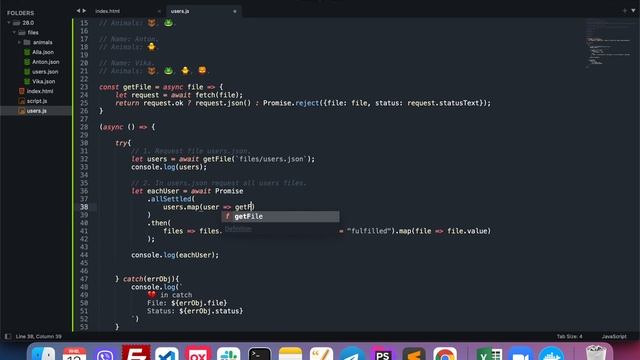Click FOLDERS sidebar heading

point(20,13)
